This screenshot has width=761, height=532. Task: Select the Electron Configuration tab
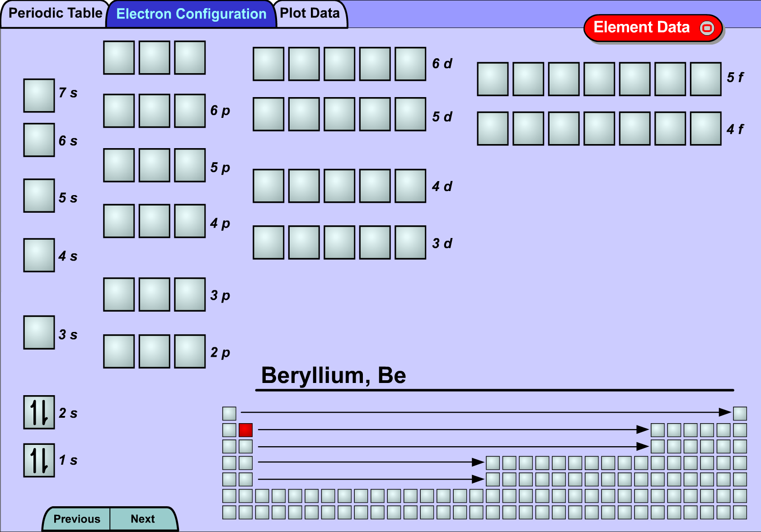point(191,14)
